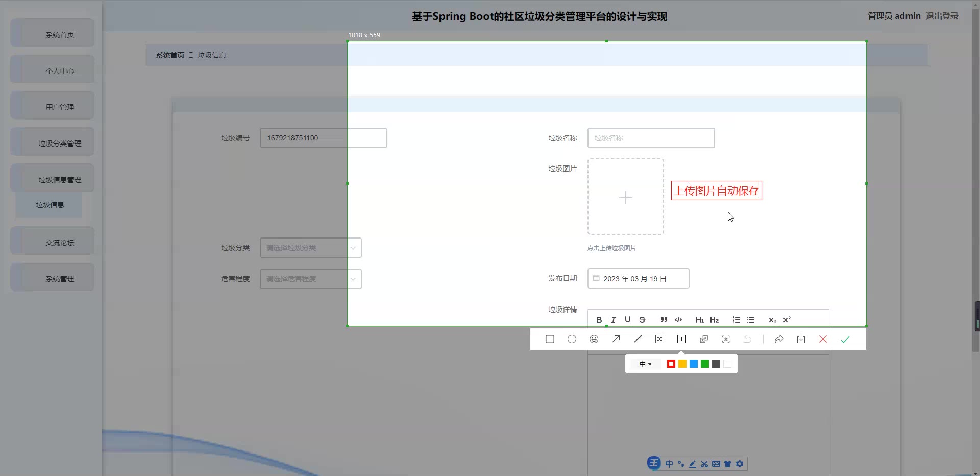Open IME scissors screenshot tool
This screenshot has width=980, height=476.
[x=704, y=464]
